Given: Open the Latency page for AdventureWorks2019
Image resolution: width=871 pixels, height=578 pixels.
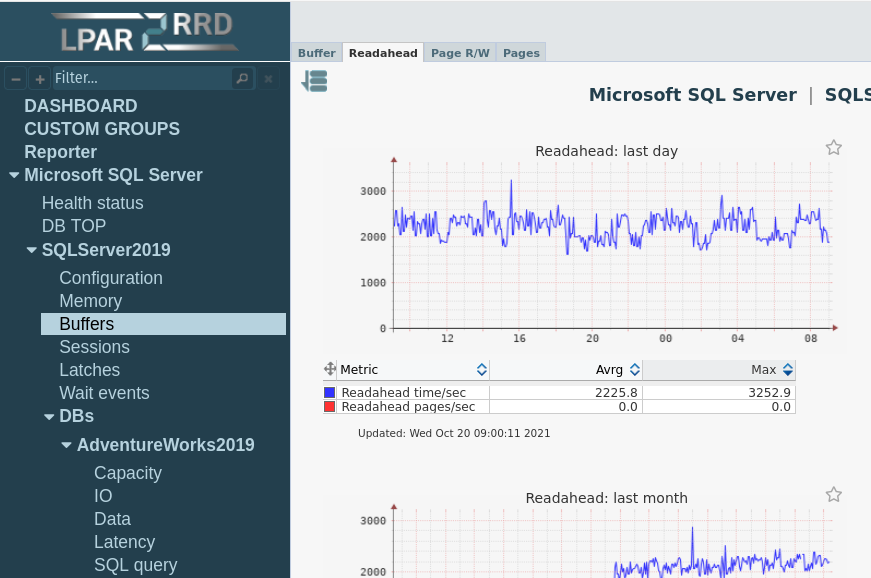Looking at the screenshot, I should pyautogui.click(x=125, y=541).
